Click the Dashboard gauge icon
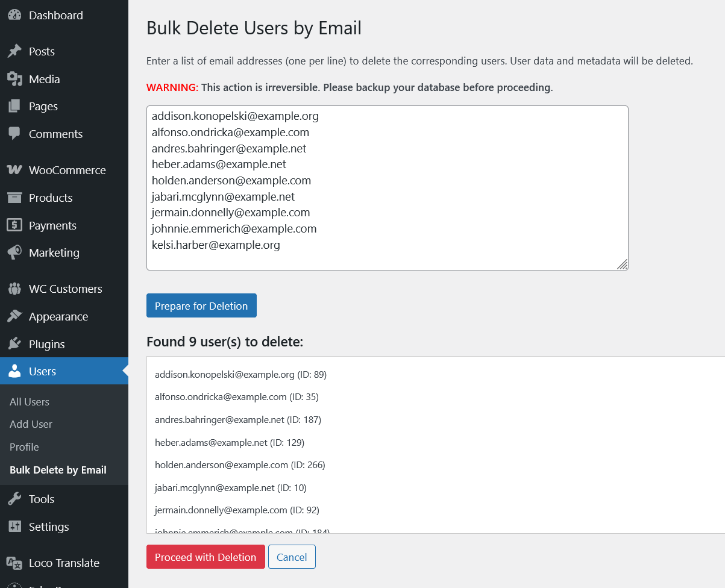The height and width of the screenshot is (588, 725). 14,15
